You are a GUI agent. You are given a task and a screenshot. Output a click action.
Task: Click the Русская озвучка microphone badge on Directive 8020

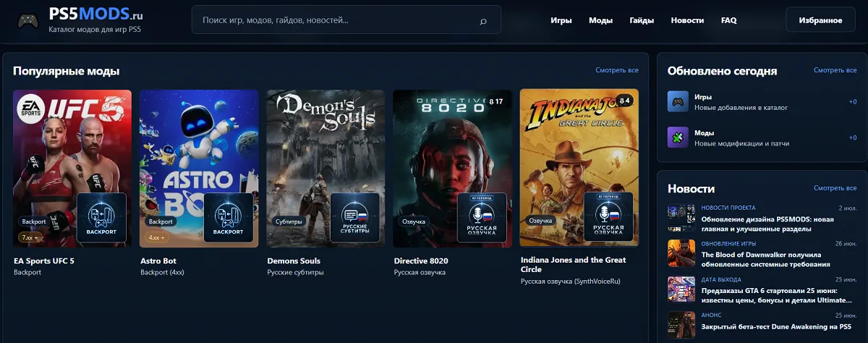[x=482, y=217]
